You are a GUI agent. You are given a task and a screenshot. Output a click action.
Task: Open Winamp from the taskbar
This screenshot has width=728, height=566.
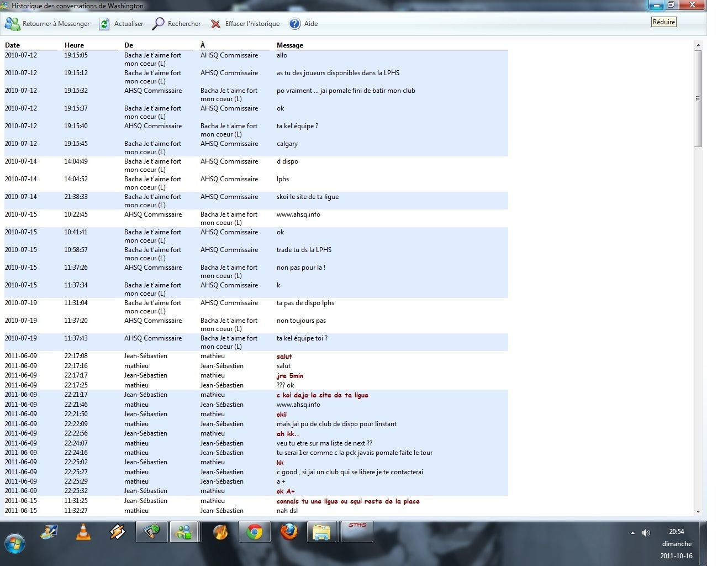117,532
